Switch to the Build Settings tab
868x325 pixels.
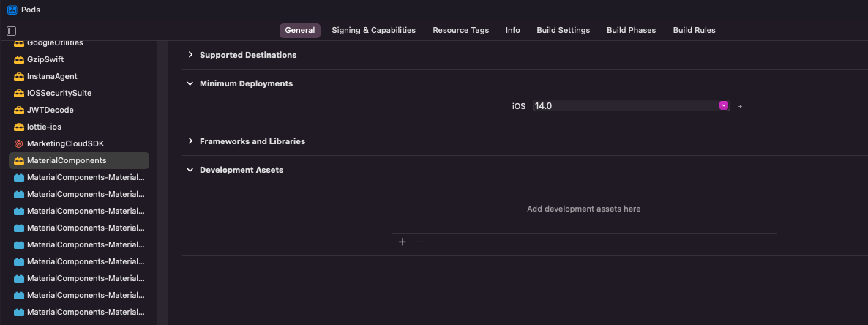563,30
